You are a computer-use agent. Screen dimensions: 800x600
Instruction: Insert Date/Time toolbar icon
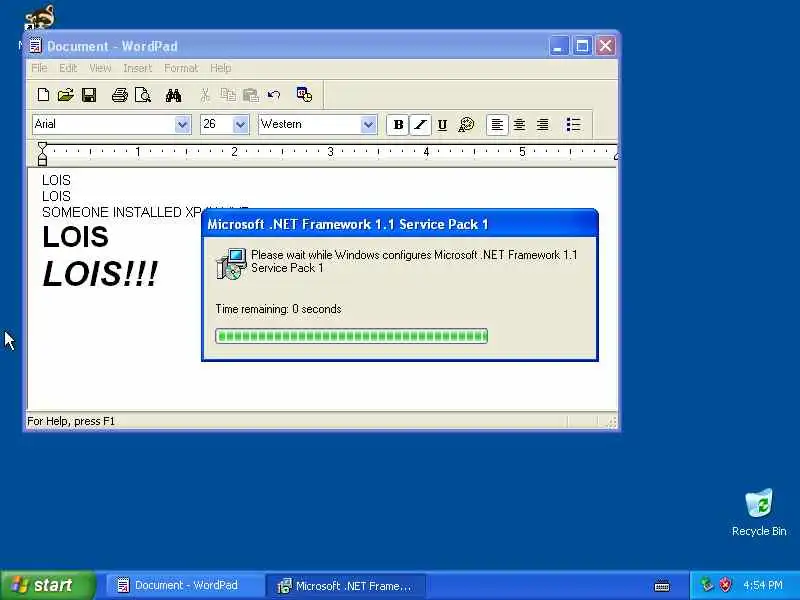(304, 94)
